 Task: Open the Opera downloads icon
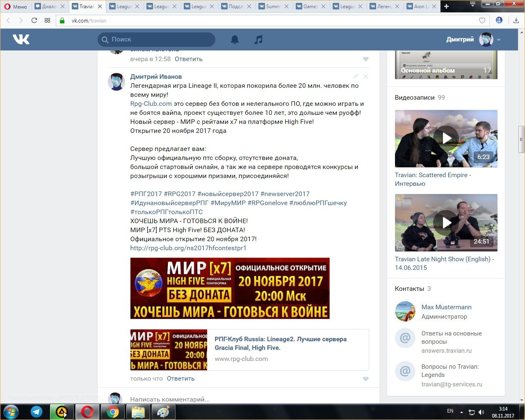tap(516, 20)
